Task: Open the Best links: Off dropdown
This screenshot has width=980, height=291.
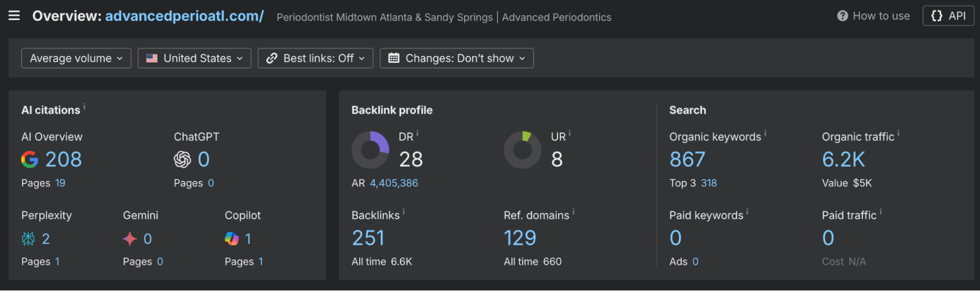Action: click(x=315, y=58)
